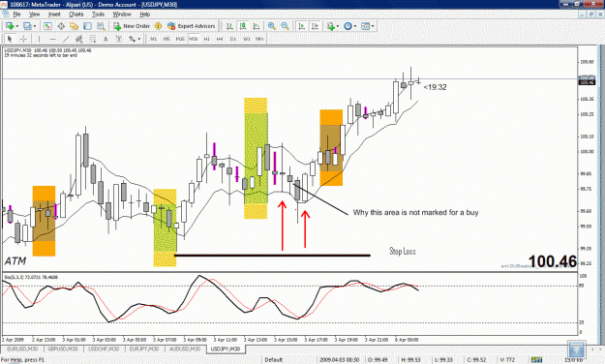Image resolution: width=605 pixels, height=364 pixels.
Task: Click the connection status bars icon
Action: [x=536, y=360]
